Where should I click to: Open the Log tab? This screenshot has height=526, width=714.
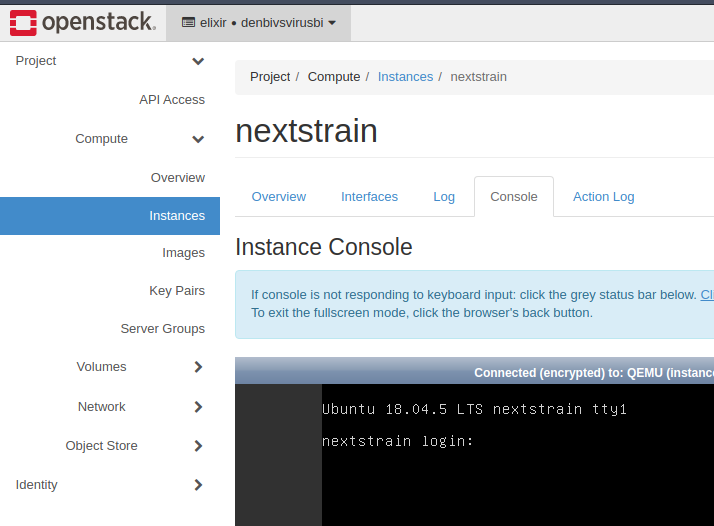(x=443, y=197)
